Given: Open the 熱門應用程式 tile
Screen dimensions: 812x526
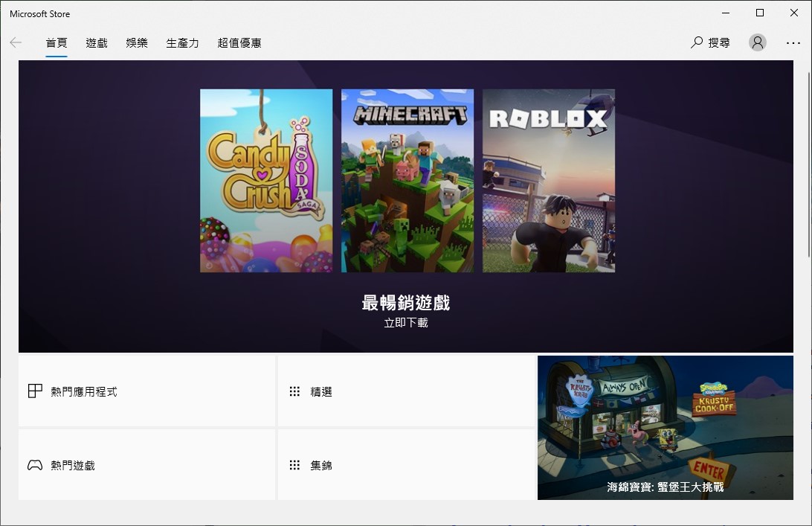Looking at the screenshot, I should 146,391.
